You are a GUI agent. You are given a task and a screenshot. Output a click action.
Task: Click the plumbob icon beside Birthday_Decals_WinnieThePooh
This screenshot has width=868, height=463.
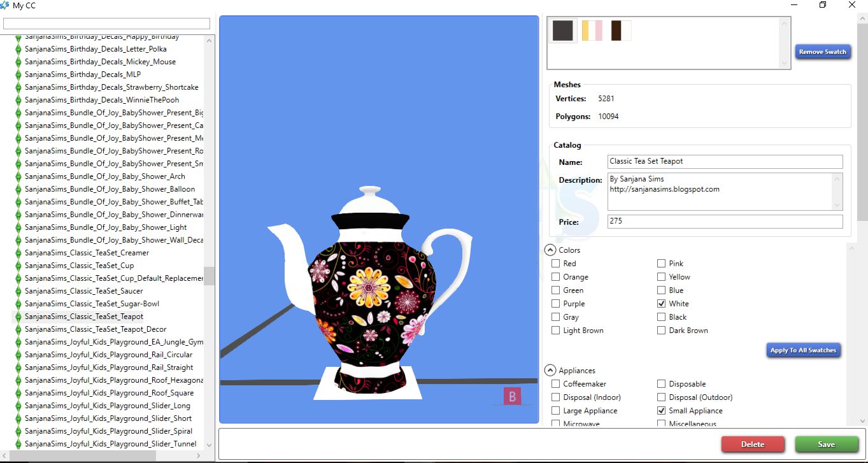[18, 100]
